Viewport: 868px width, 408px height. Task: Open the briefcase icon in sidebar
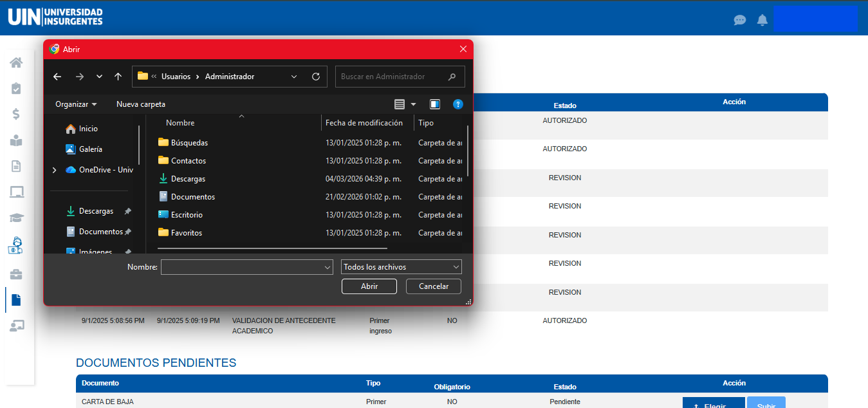coord(16,275)
